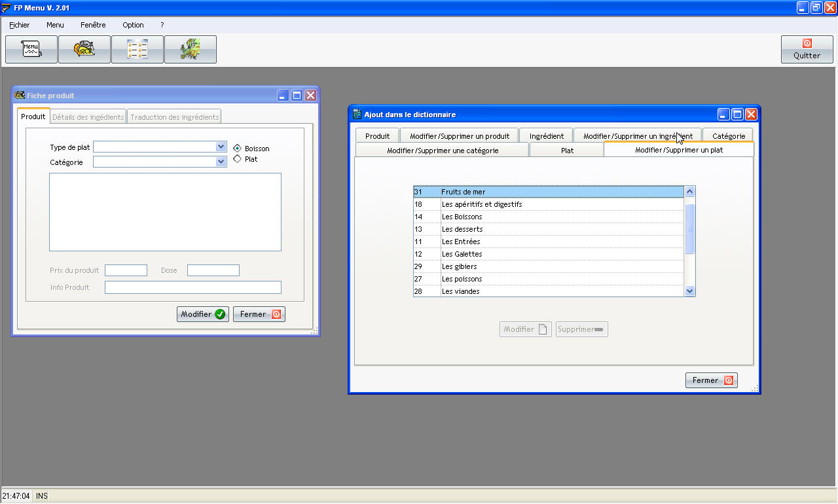The height and width of the screenshot is (504, 838).
Task: Click Fermer in the dictionary window
Action: point(711,380)
